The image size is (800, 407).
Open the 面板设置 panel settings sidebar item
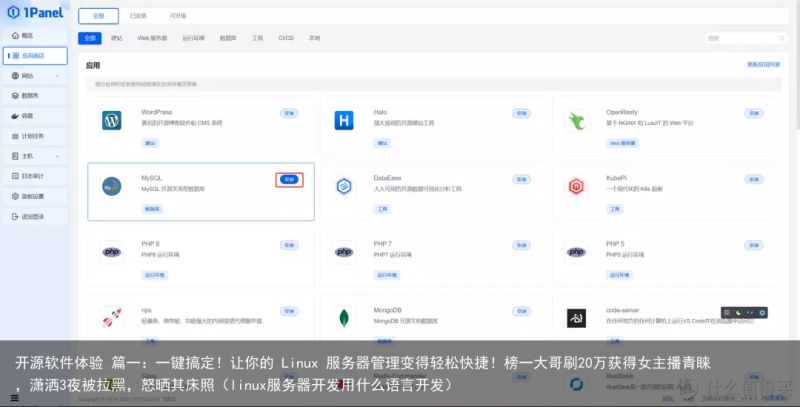click(x=35, y=196)
